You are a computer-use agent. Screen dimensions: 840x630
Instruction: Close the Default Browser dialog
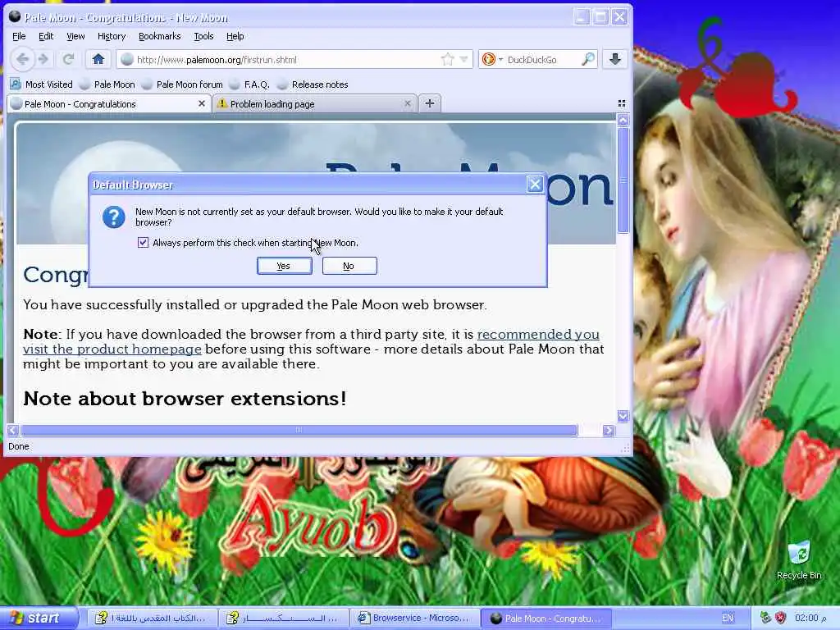point(535,185)
